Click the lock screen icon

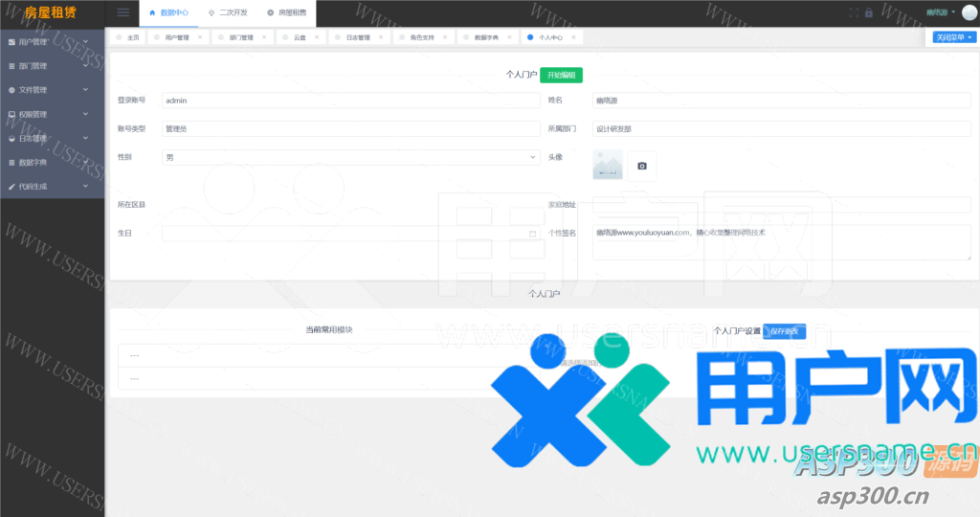(x=868, y=12)
